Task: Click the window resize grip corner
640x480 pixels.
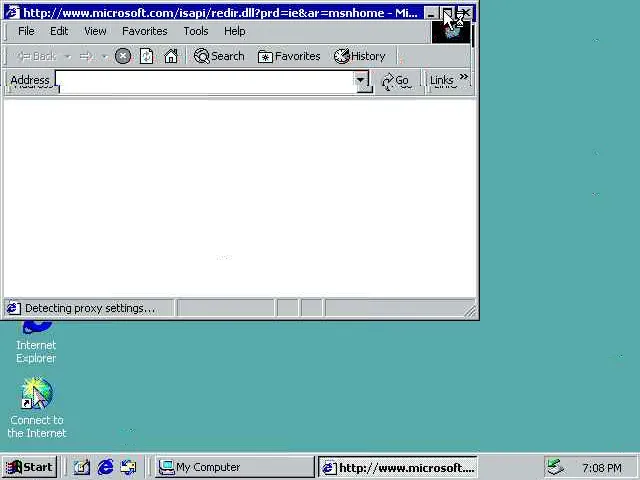Action: 470,311
